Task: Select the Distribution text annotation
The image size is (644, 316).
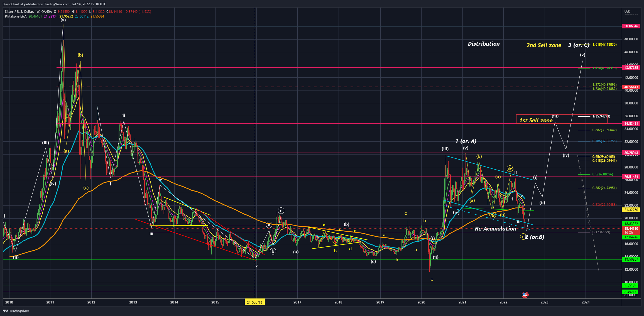Action: point(484,44)
